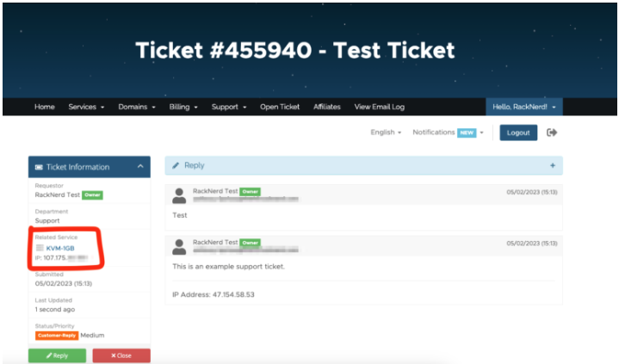Open the English language dropdown
The image size is (619, 364).
coord(386,133)
